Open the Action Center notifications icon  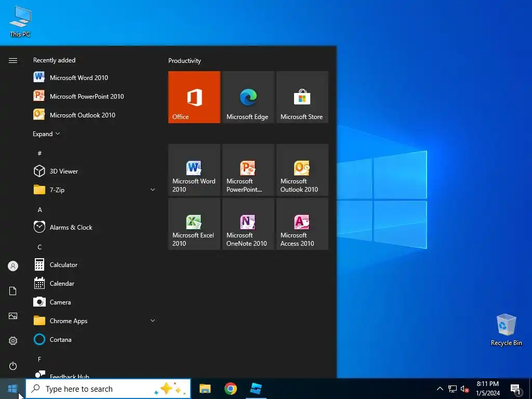click(516, 389)
